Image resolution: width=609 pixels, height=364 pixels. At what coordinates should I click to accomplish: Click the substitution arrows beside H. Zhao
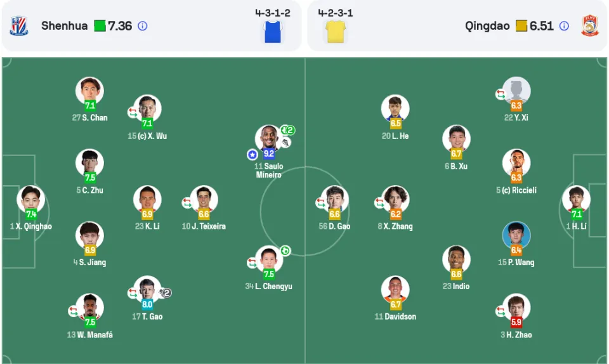tap(501, 311)
